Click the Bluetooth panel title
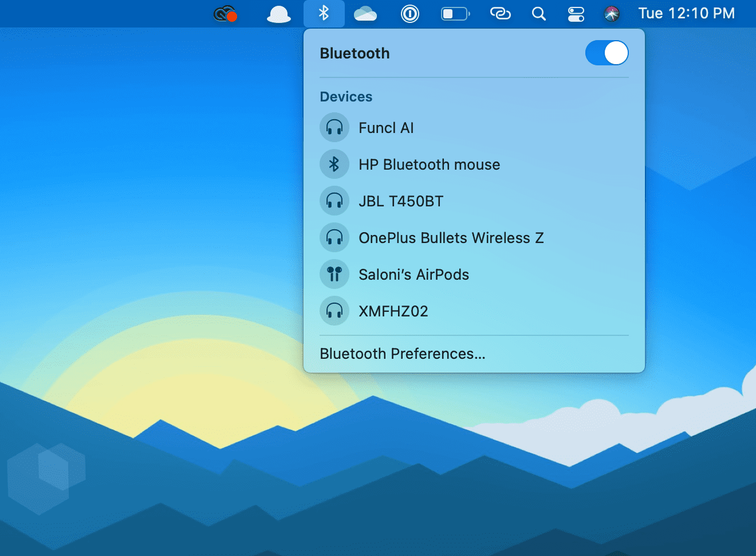 point(355,53)
